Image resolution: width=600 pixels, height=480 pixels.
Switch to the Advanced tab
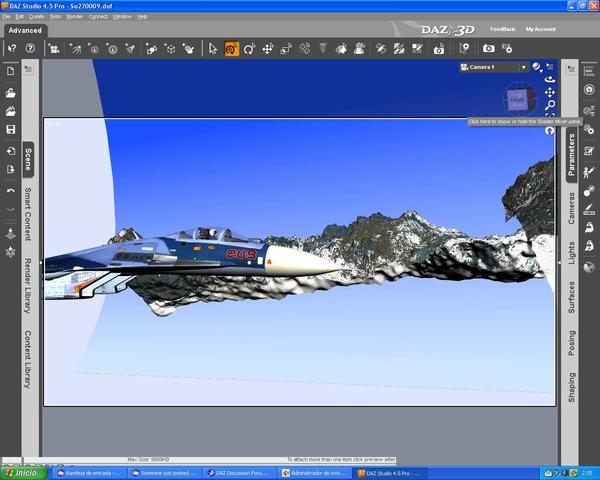[x=25, y=31]
